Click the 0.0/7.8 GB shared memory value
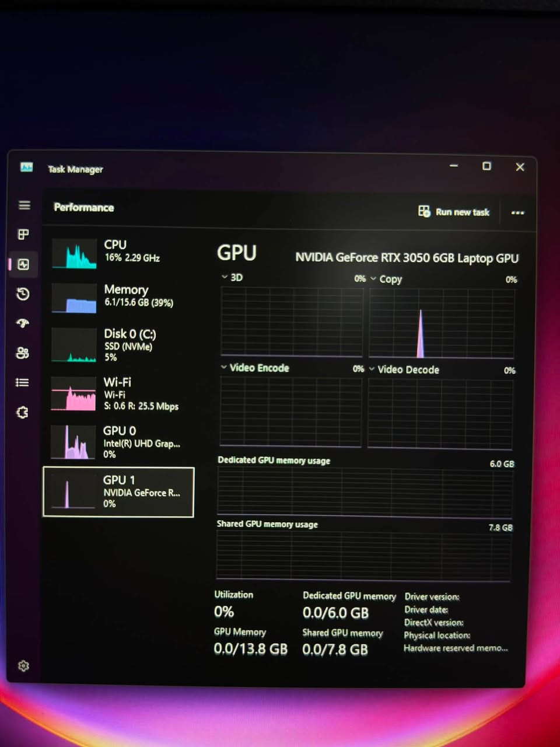 point(335,650)
